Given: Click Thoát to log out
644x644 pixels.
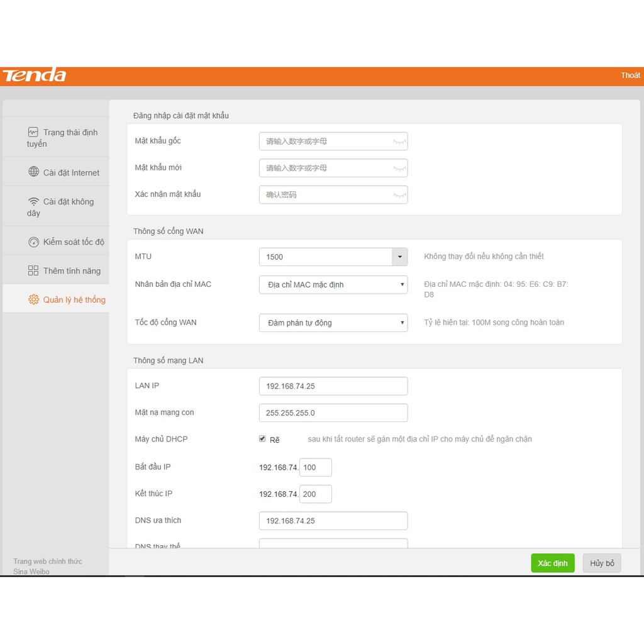Looking at the screenshot, I should [630, 75].
